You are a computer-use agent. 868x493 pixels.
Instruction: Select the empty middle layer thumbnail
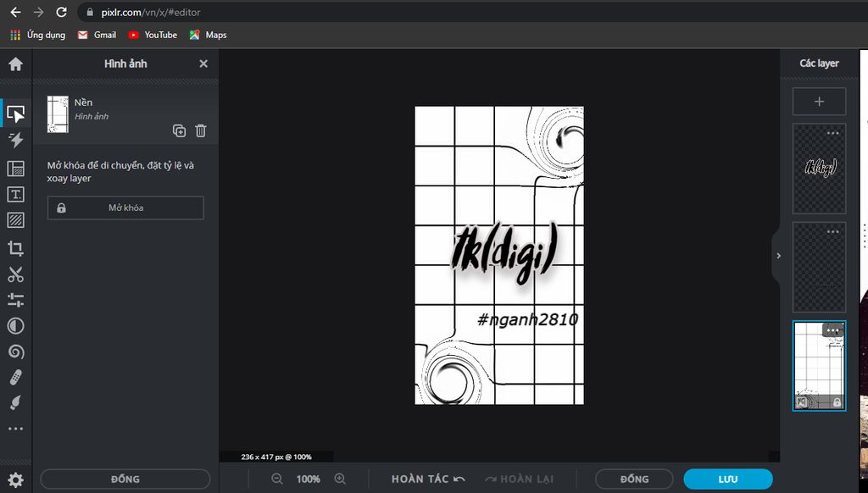tap(820, 268)
